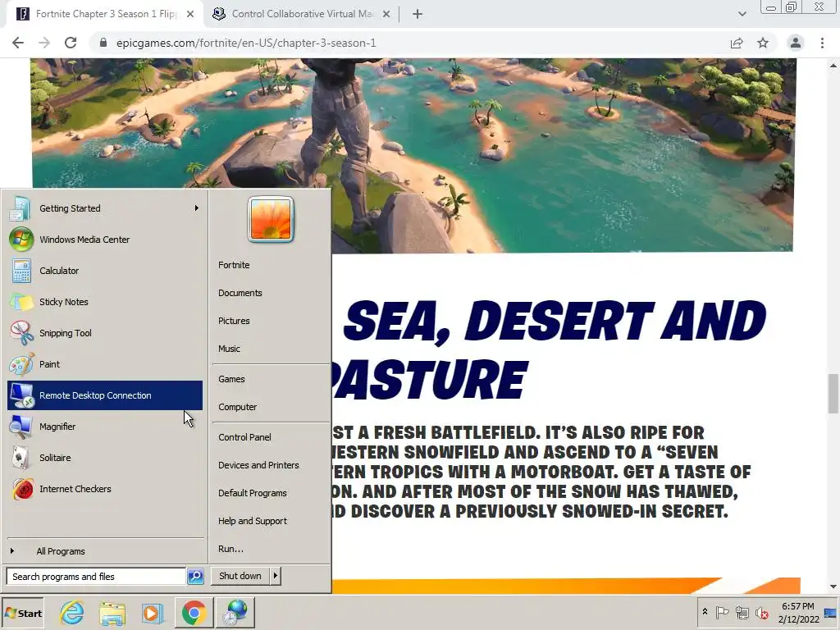Bookmark this page with star
Image resolution: width=840 pixels, height=630 pixels.
click(x=763, y=43)
